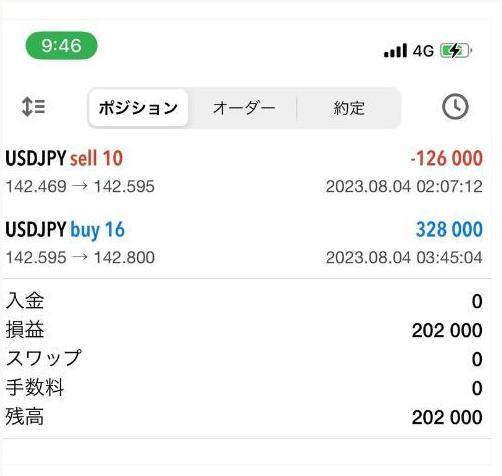502x476 pixels.
Task: Tap the 4G network label
Action: click(x=423, y=51)
